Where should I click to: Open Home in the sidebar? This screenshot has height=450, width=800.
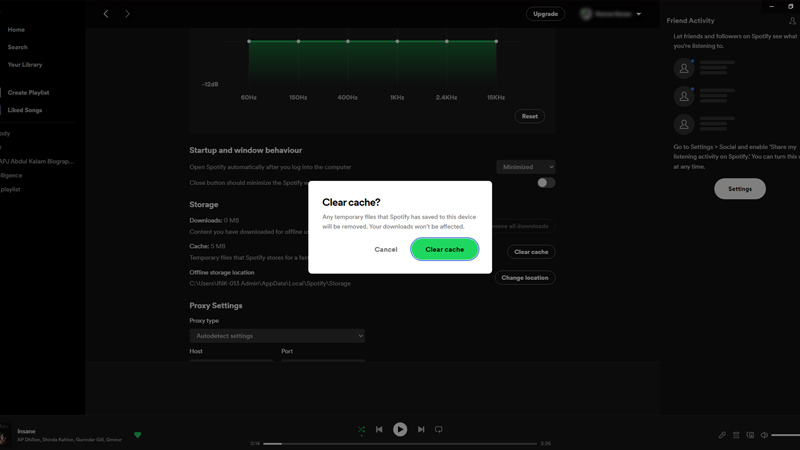click(16, 30)
